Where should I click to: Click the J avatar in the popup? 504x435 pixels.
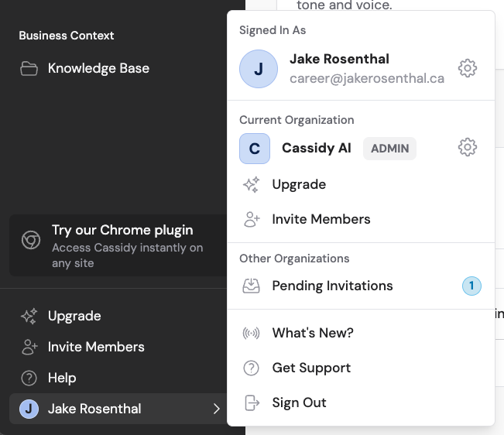pyautogui.click(x=259, y=69)
